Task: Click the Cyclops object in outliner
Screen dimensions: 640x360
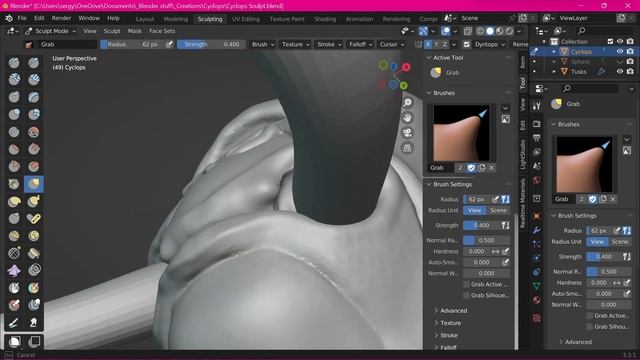Action: click(581, 51)
